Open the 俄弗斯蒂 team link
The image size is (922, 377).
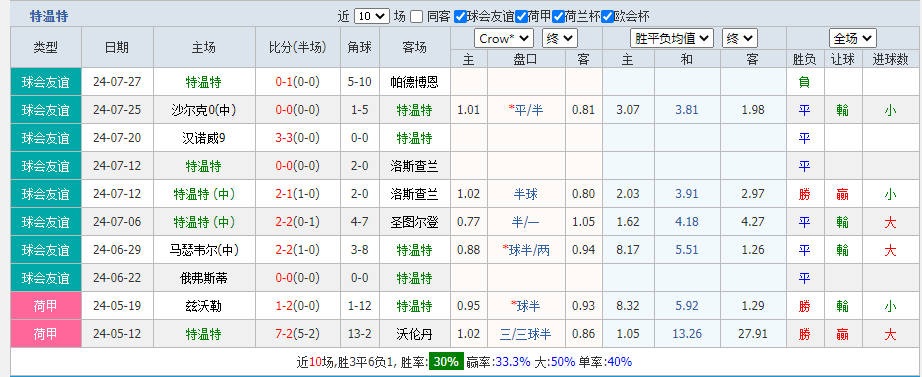click(203, 278)
